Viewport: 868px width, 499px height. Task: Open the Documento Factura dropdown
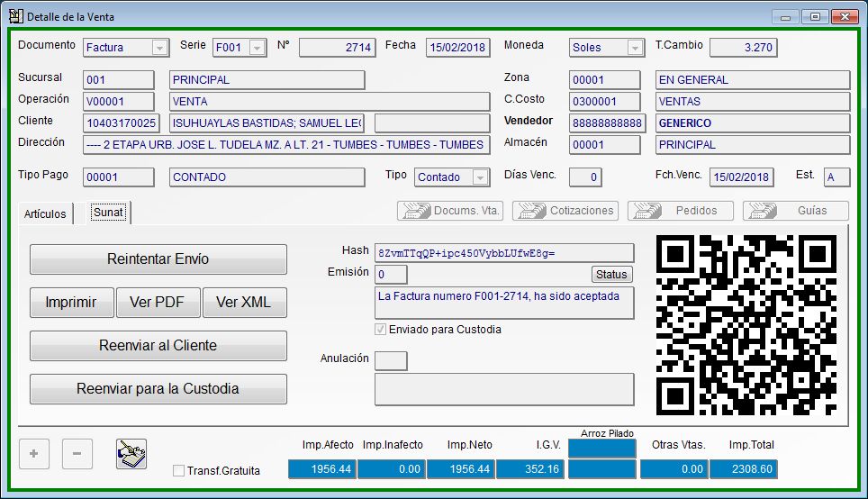coord(159,48)
